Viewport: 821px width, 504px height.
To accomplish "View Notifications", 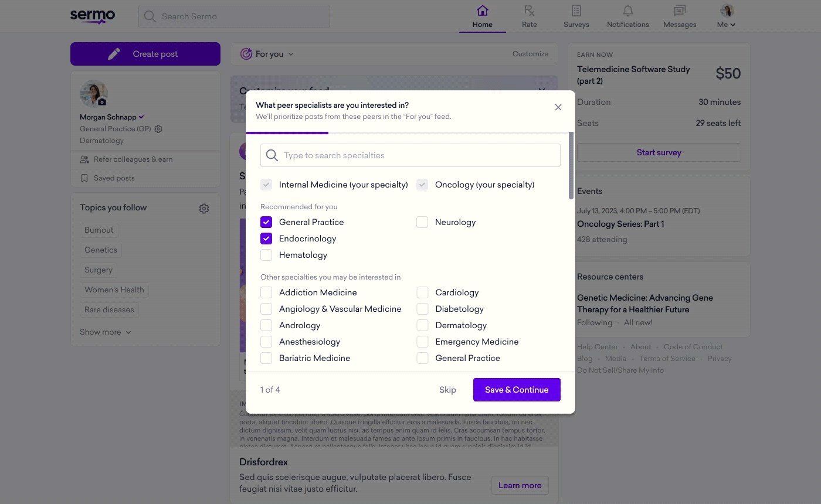I will [628, 16].
